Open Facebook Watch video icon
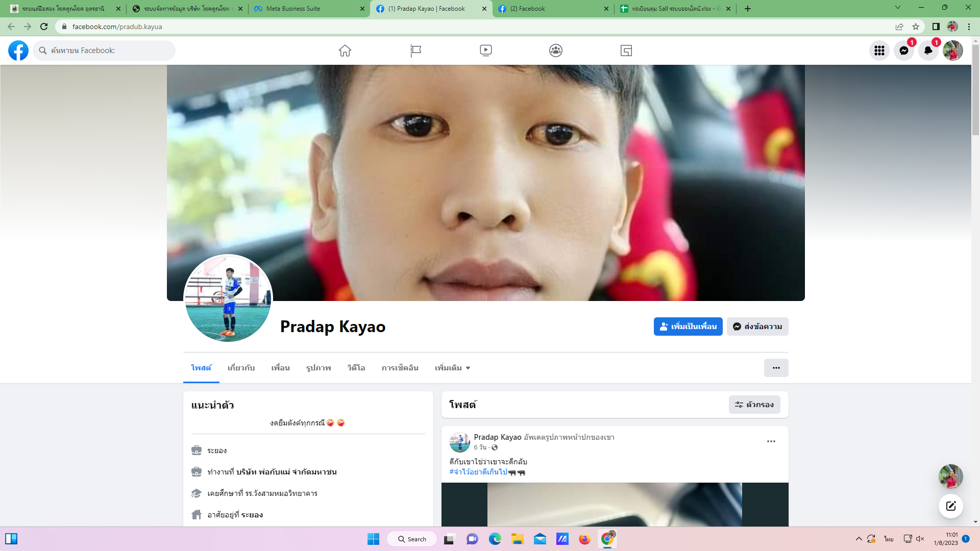Viewport: 980px width, 551px height. (486, 51)
